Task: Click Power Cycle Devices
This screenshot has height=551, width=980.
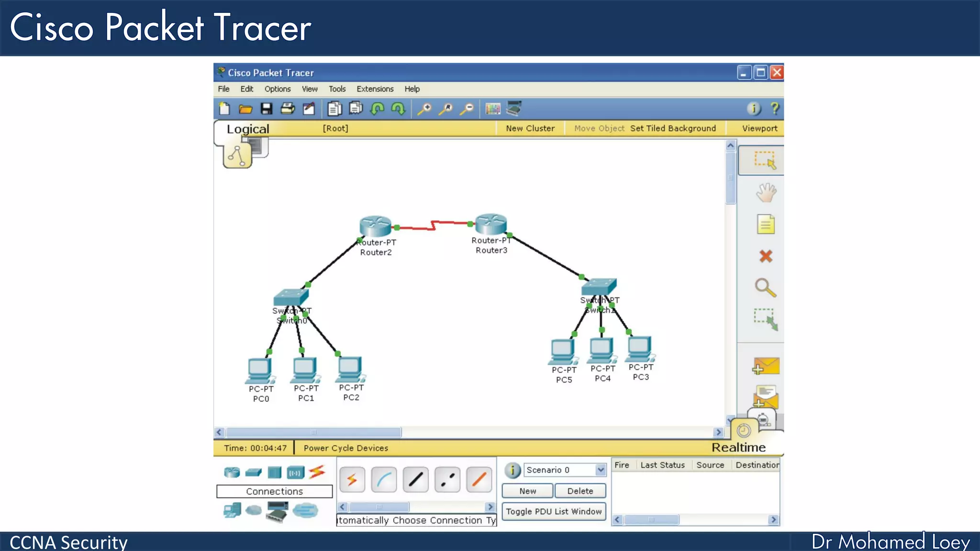Action: point(345,448)
